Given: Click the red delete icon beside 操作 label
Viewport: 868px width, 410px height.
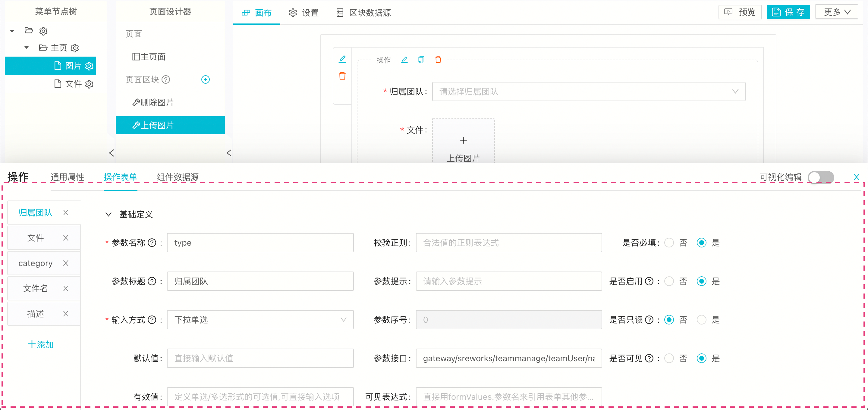Looking at the screenshot, I should pos(438,60).
